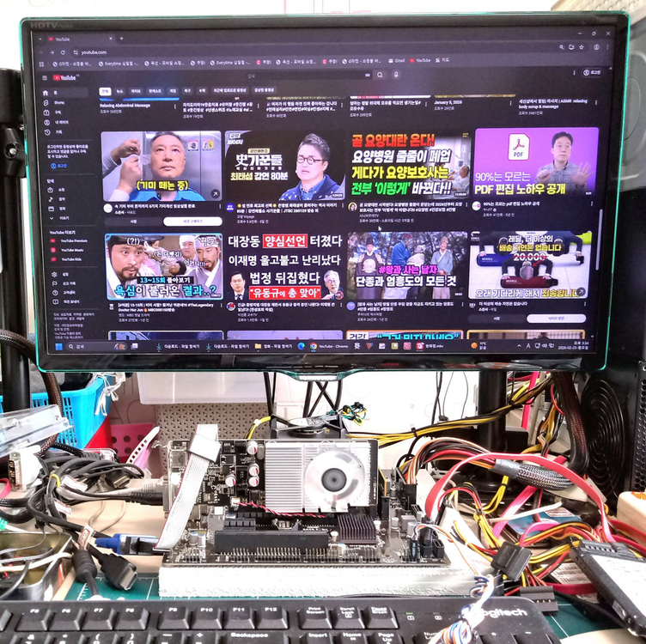Select the recently uploaded videos chip
This screenshot has width=646, height=644.
(230, 90)
